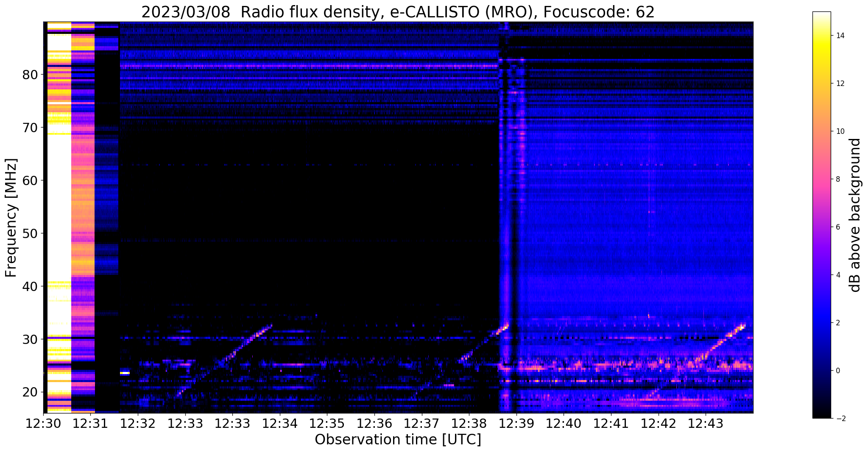Click the 20 MHz frequency tick label
The width and height of the screenshot is (868, 452).
[x=30, y=392]
